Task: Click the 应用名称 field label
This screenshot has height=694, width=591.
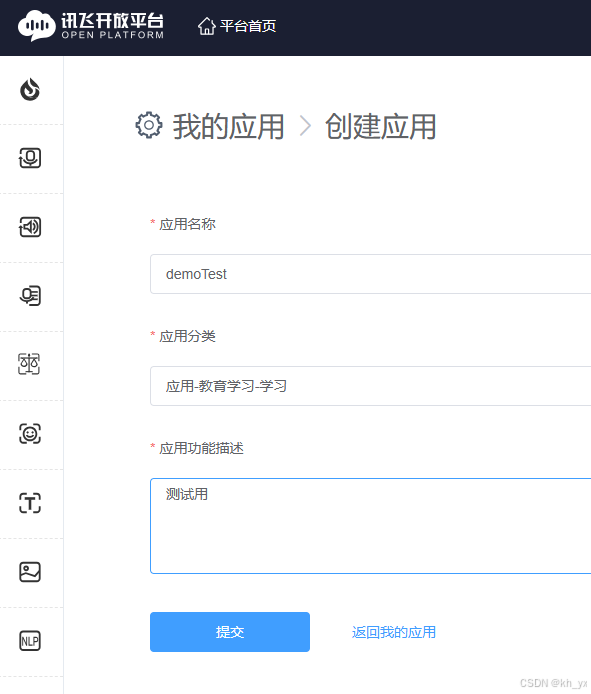Action: coord(187,224)
